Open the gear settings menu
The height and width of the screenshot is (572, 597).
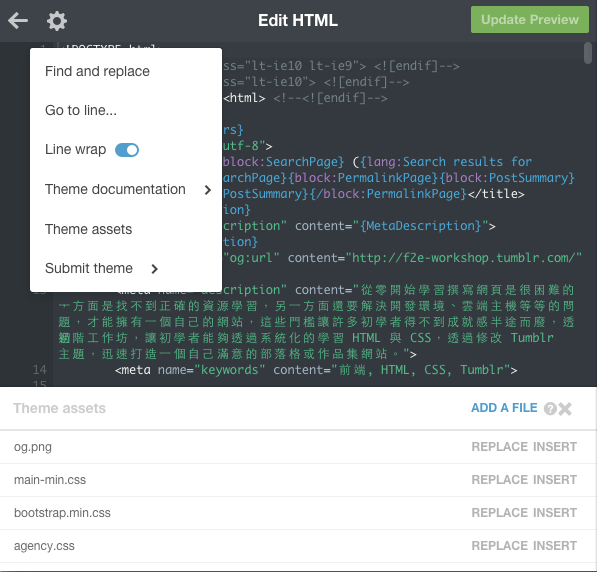pyautogui.click(x=57, y=21)
